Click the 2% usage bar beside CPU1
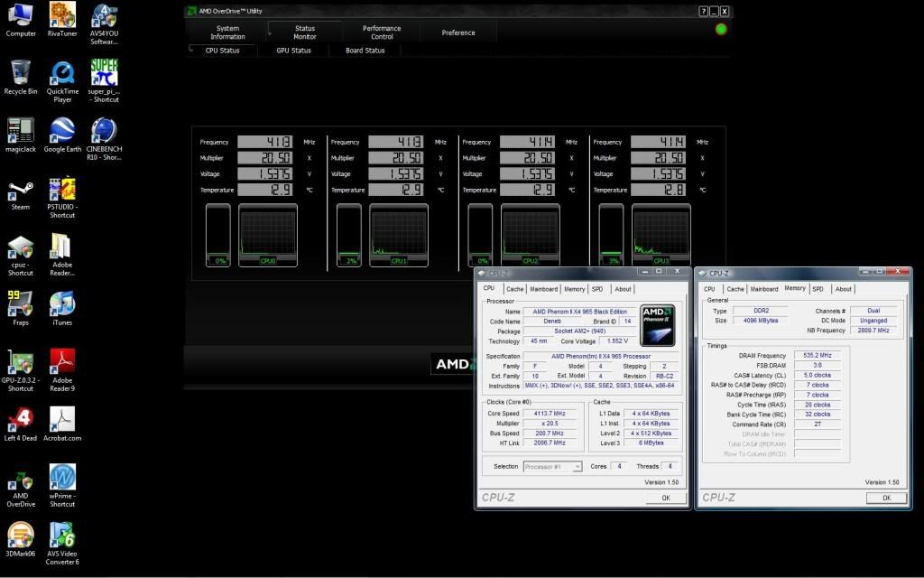 point(349,236)
